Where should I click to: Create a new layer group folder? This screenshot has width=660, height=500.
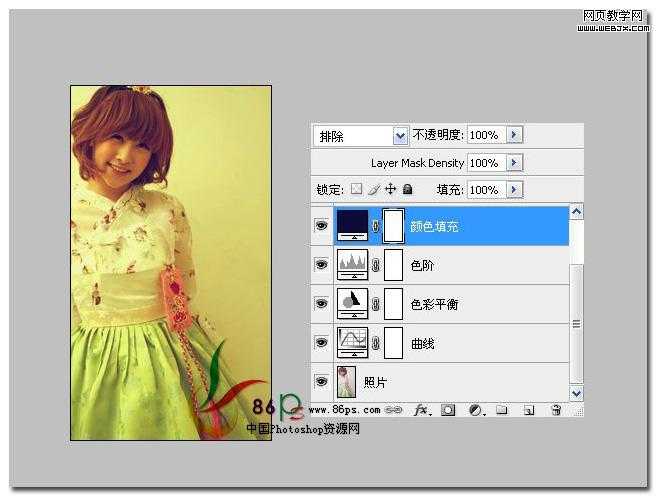click(x=501, y=410)
